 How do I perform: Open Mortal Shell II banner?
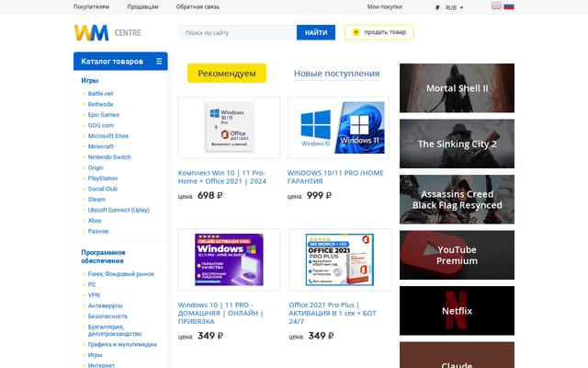pos(457,88)
